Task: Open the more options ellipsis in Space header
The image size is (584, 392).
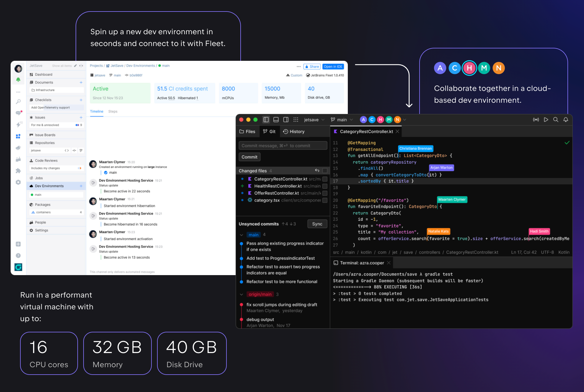Action: pyautogui.click(x=299, y=66)
